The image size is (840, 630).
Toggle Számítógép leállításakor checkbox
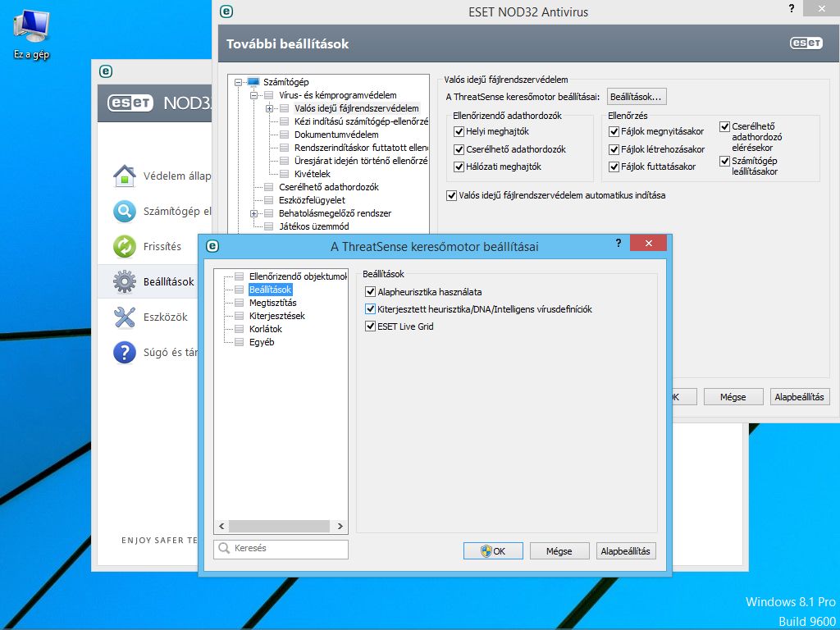click(725, 161)
